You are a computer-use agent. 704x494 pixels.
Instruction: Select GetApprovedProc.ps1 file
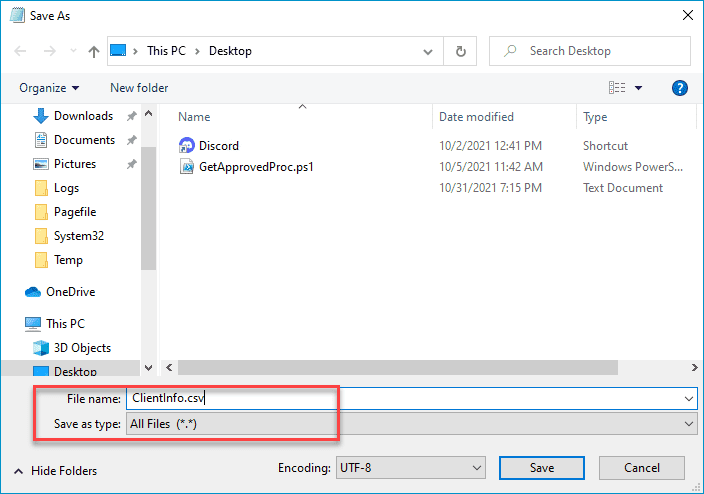click(x=256, y=167)
